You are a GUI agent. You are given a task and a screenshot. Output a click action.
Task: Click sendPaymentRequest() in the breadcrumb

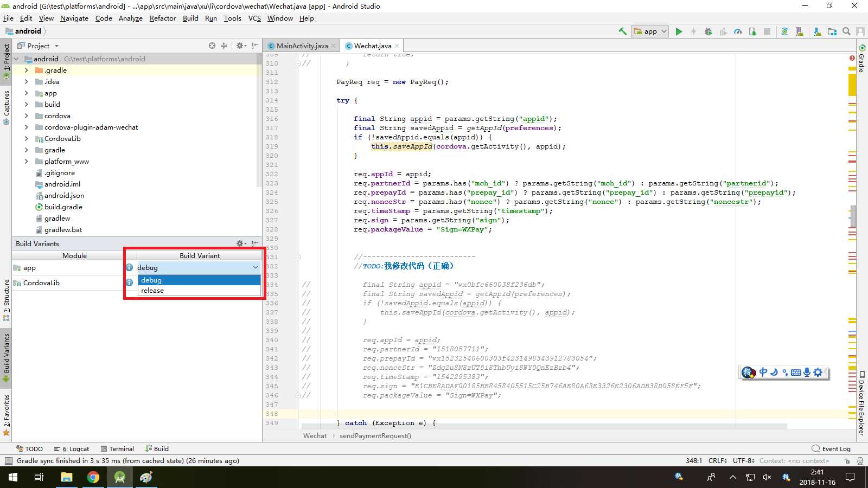click(x=375, y=435)
